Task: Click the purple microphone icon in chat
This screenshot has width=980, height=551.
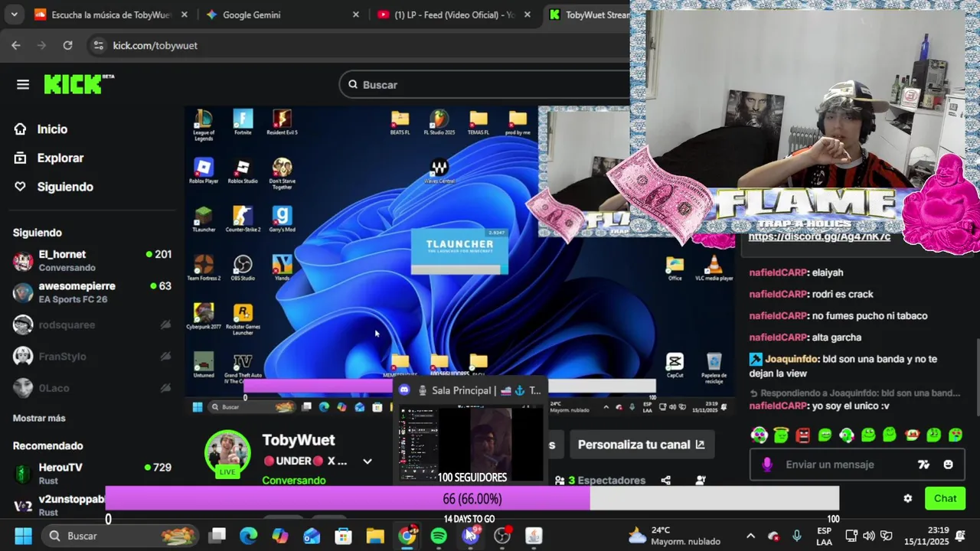Action: (x=767, y=465)
